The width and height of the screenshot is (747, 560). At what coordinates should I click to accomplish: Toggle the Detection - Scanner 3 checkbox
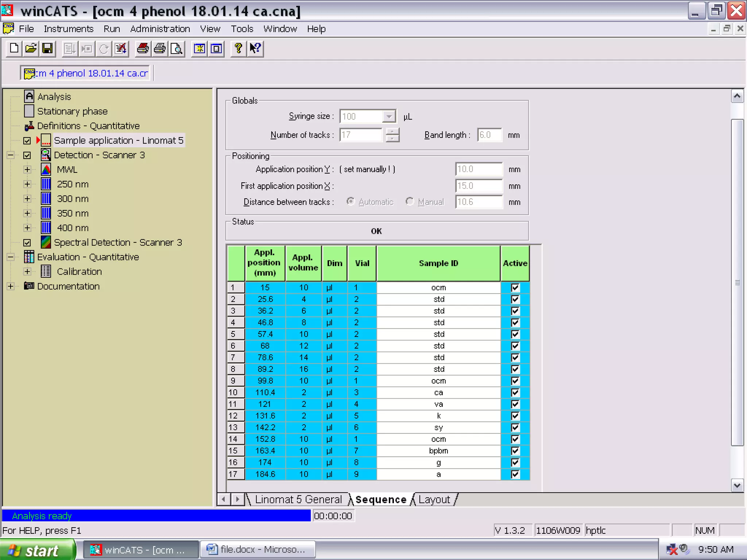27,155
